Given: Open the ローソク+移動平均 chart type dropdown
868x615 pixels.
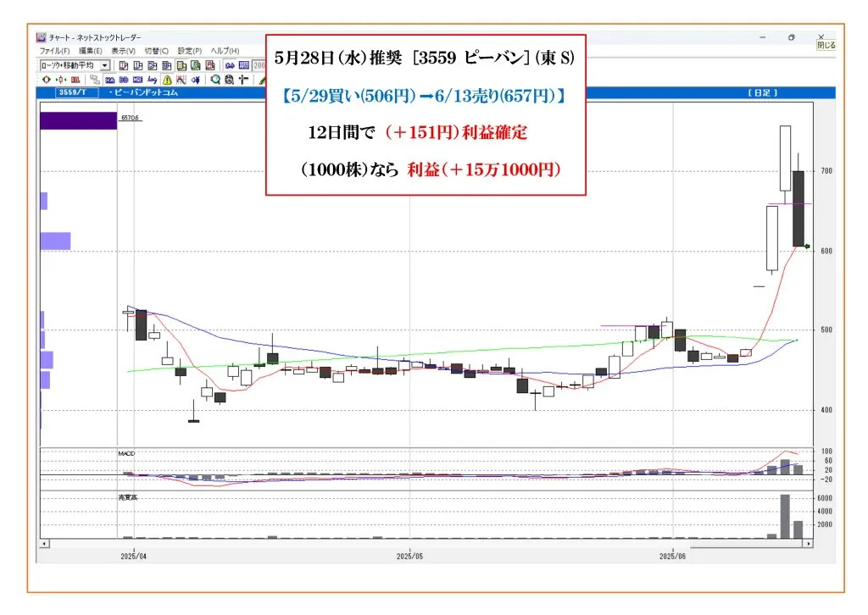Looking at the screenshot, I should [105, 66].
